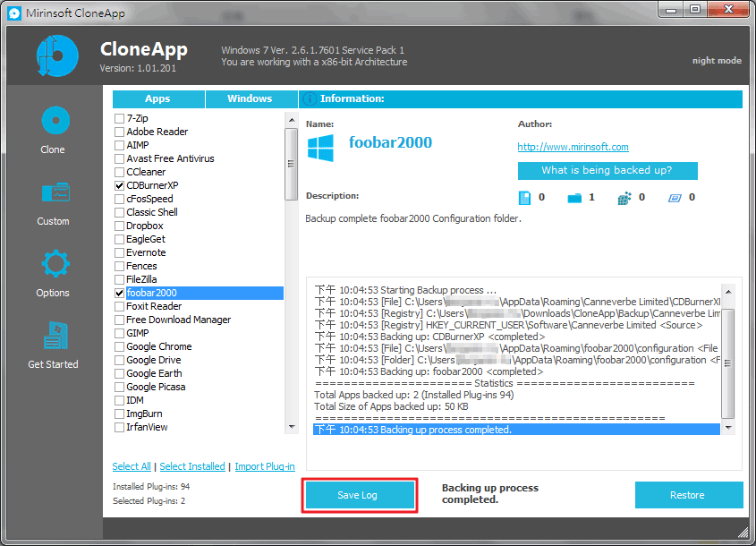Switch to the Windows tab
This screenshot has height=546, width=756.
coord(251,98)
